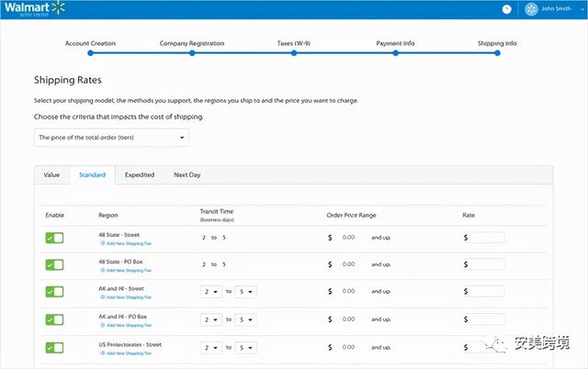Click the Account Creation step marker
588x369 pixels.
[x=90, y=53]
